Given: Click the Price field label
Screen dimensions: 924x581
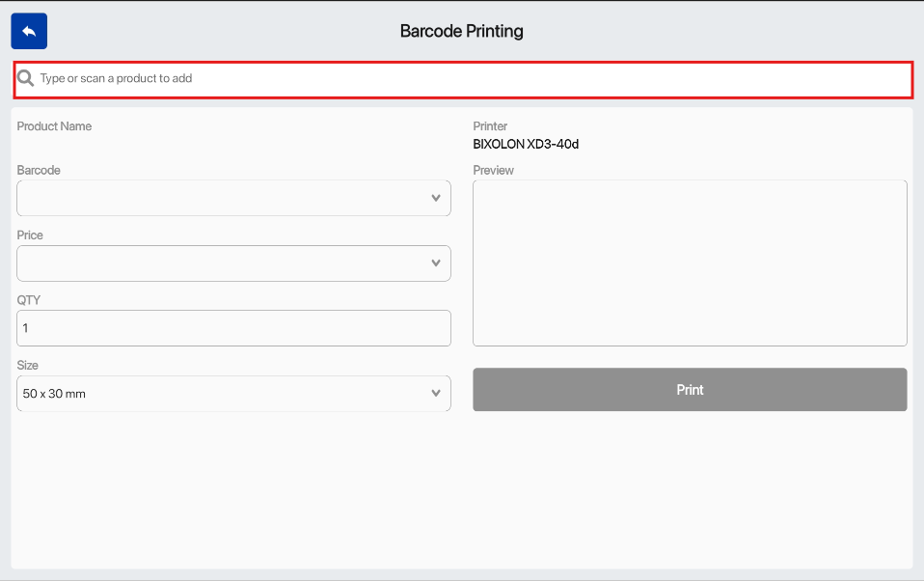Looking at the screenshot, I should point(30,235).
